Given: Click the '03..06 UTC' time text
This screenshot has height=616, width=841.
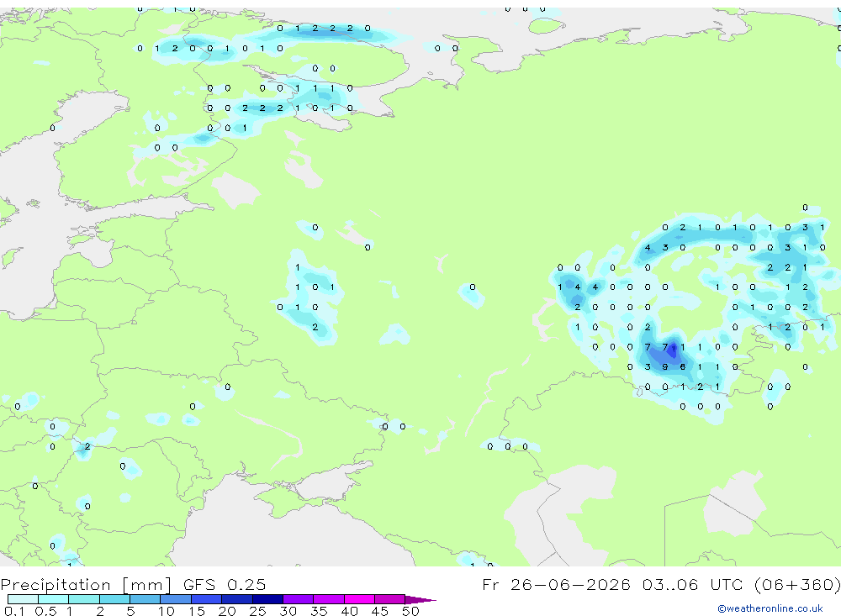Looking at the screenshot, I should coord(694,584).
